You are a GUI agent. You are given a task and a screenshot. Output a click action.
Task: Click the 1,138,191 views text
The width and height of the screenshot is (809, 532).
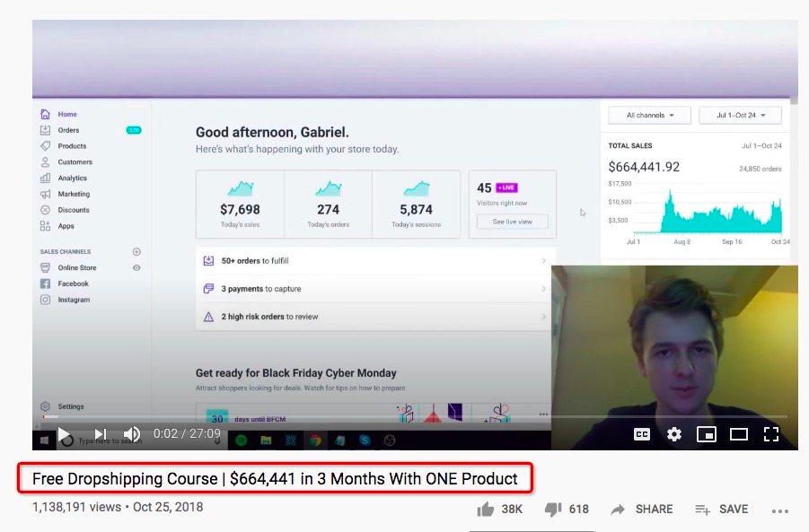76,507
